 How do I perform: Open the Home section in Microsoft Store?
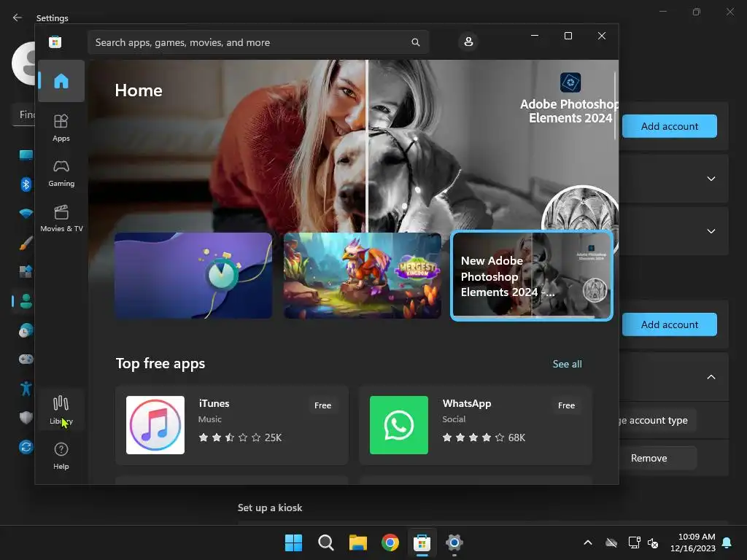tap(61, 81)
